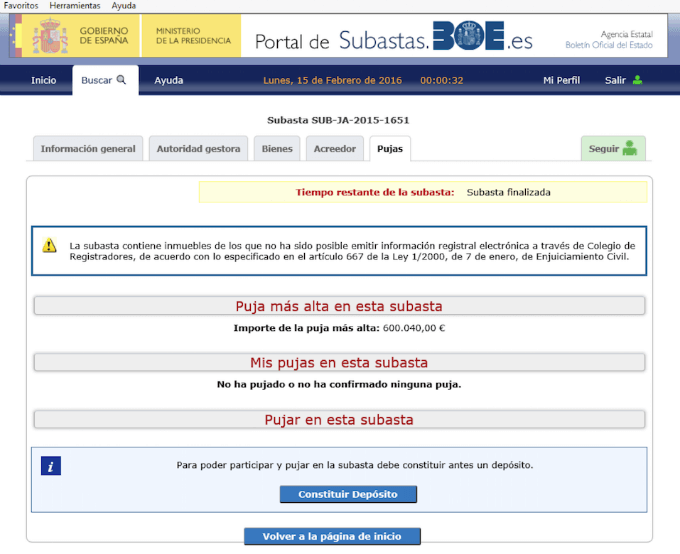Click the 'Gobierno de España' header text
680x554 pixels.
104,36
